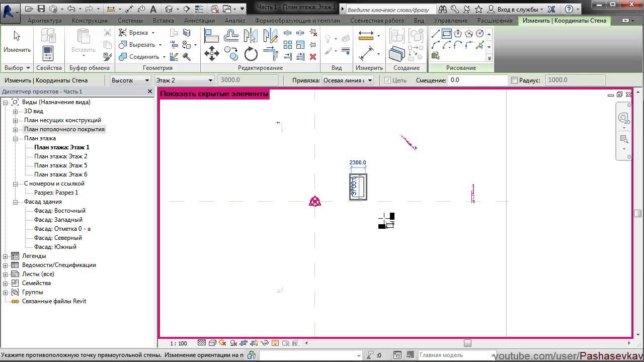
Task: Click the keyword search field
Action: [390, 10]
